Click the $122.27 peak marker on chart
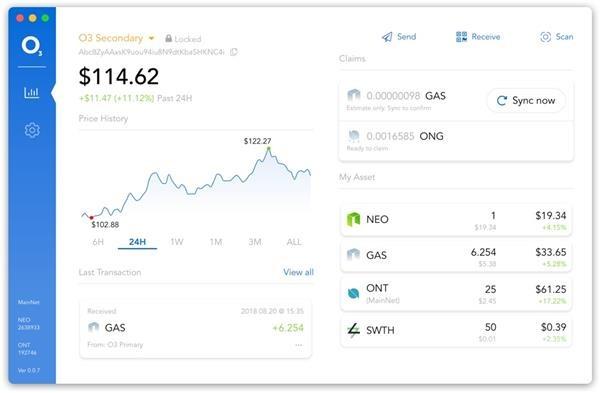 pyautogui.click(x=269, y=148)
